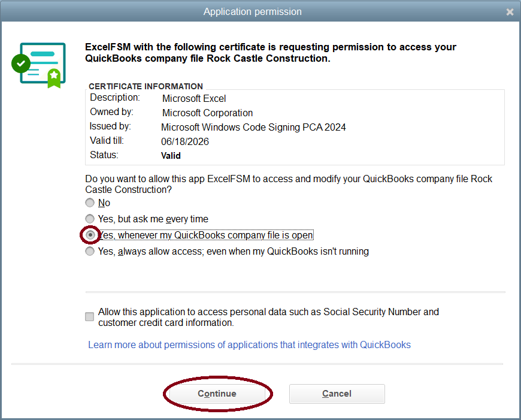Viewport: 521px width, 420px height.
Task: Close the Application permission dialog
Action: 510,12
